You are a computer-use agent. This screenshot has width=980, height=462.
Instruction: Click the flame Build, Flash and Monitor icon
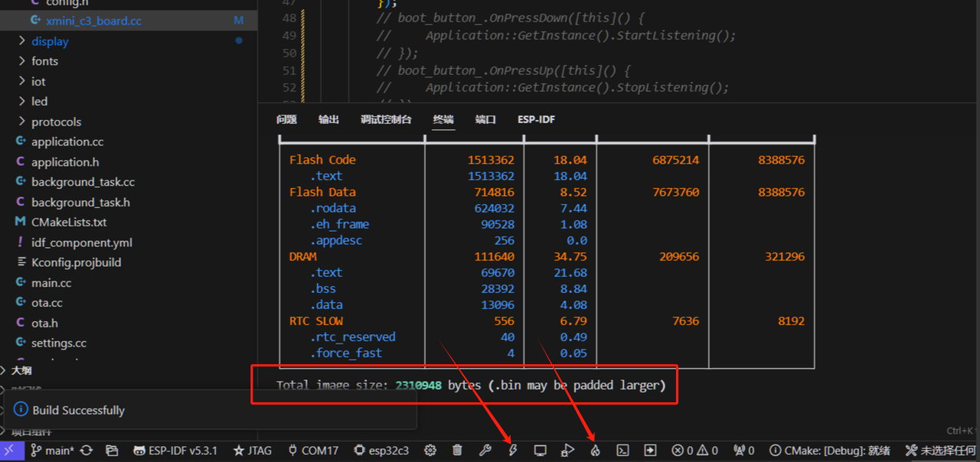pyautogui.click(x=595, y=451)
